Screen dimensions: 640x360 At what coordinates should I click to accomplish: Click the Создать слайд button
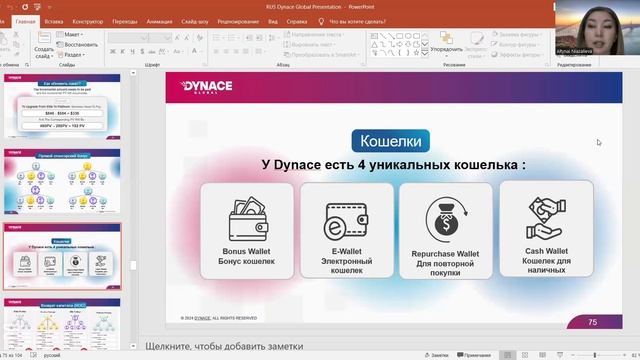coord(44,44)
